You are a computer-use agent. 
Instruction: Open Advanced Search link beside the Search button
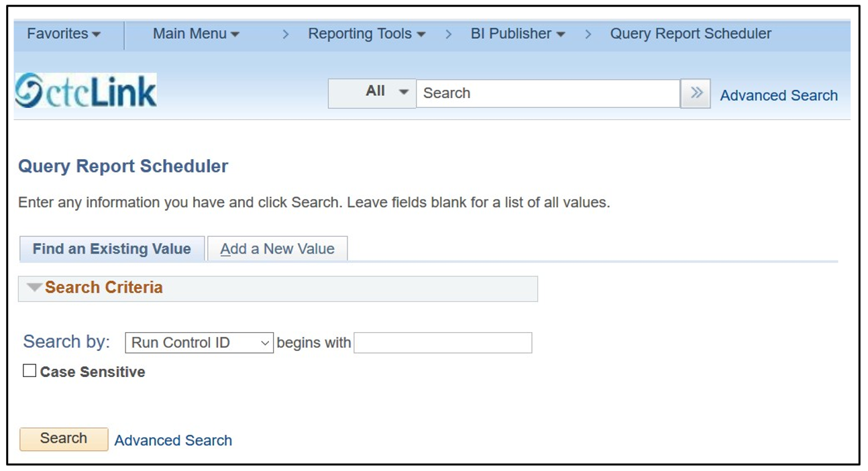coord(173,440)
